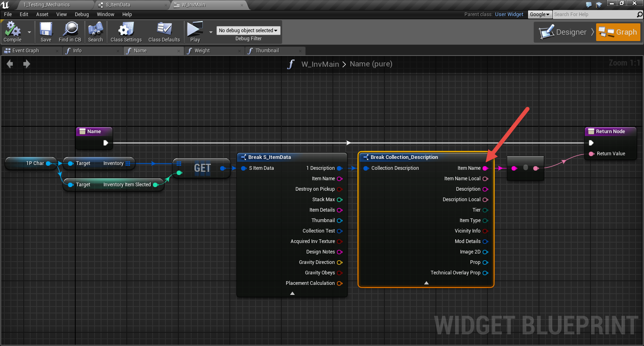Open Compile options dropdown arrow

[29, 32]
